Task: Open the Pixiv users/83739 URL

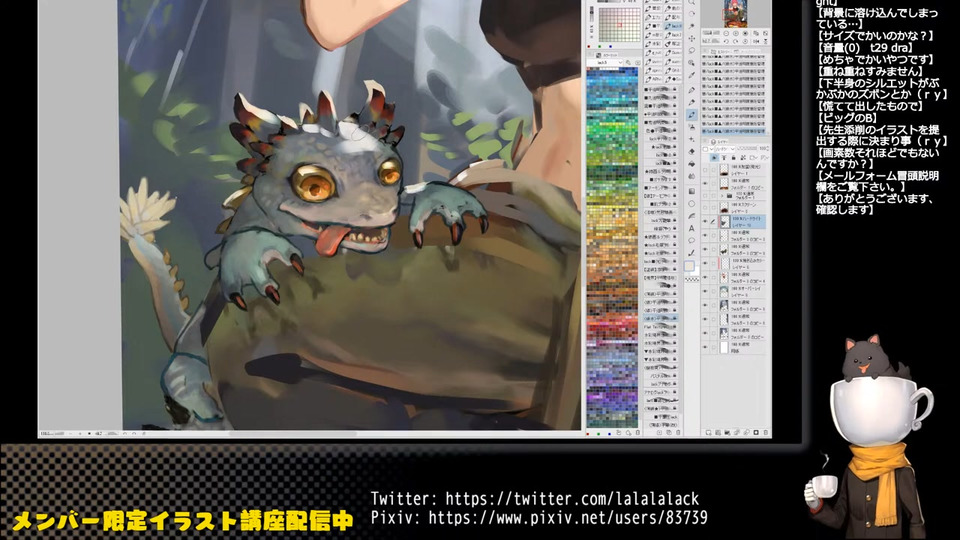Action: click(x=568, y=518)
